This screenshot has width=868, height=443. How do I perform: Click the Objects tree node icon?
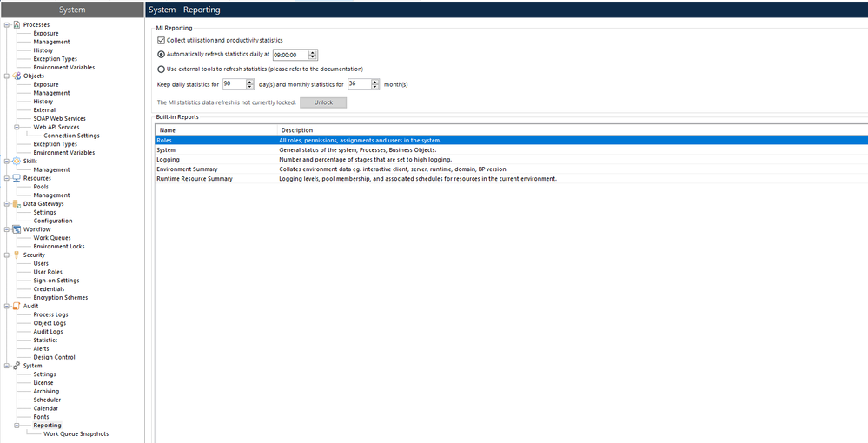[17, 76]
